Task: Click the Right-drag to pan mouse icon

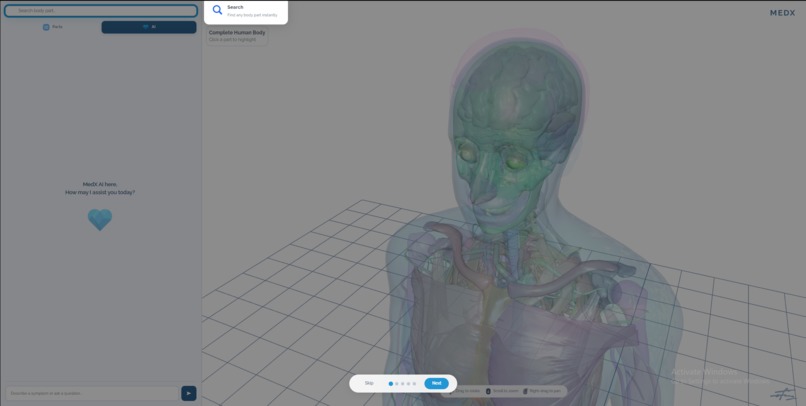Action: (525, 391)
